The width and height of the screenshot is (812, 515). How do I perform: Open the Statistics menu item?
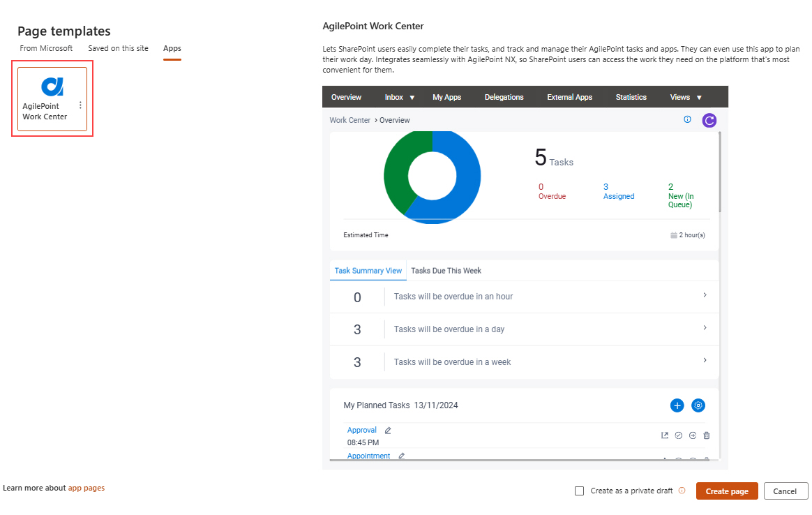click(x=631, y=97)
